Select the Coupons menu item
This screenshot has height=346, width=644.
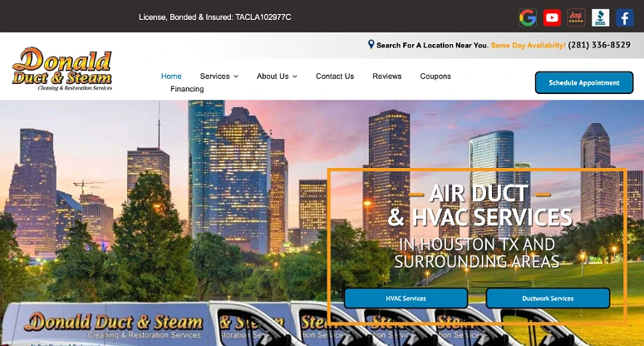coord(435,77)
